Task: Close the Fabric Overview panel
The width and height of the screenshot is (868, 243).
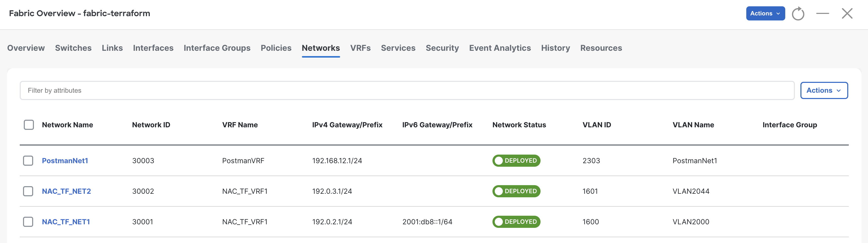Action: [x=847, y=13]
